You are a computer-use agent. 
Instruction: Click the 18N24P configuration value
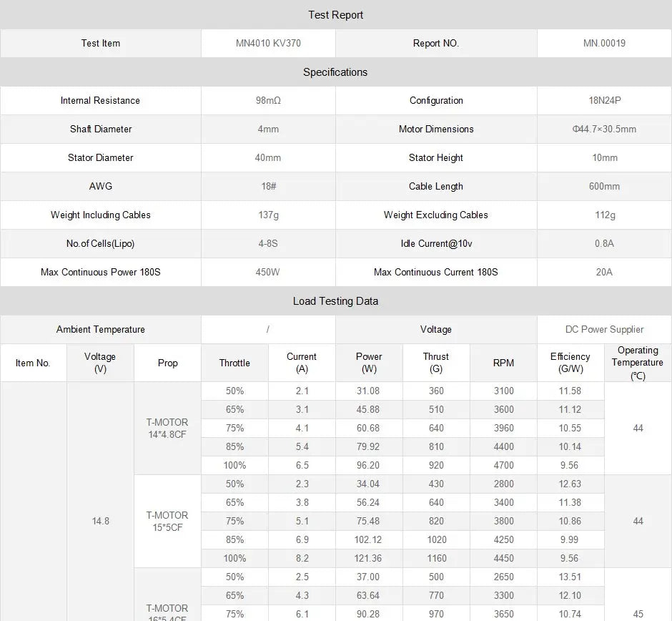pos(604,101)
